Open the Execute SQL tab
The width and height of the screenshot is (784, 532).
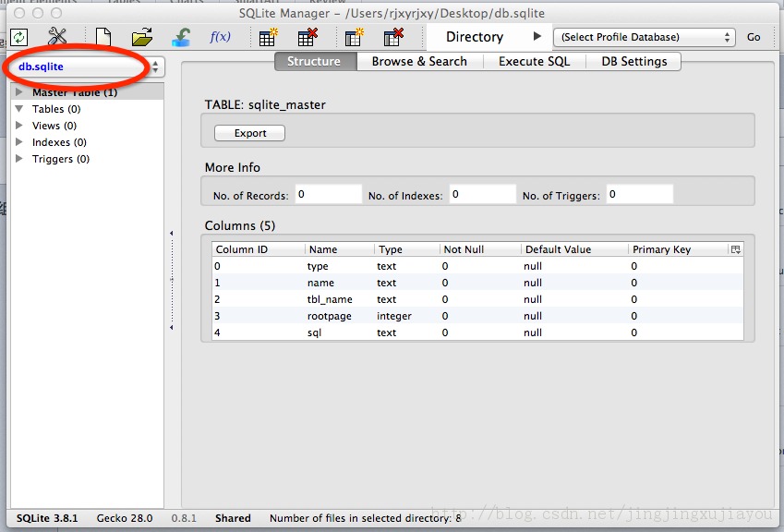point(535,61)
